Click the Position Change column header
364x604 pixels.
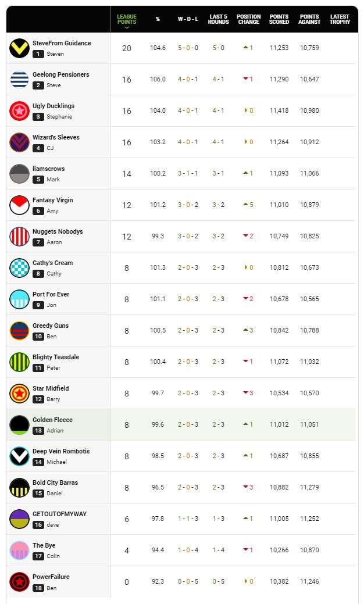248,19
